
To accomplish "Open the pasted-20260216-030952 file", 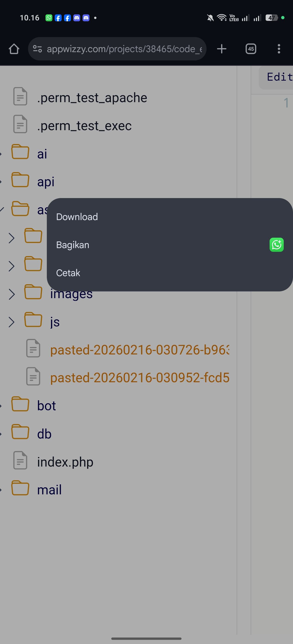I will [139, 378].
